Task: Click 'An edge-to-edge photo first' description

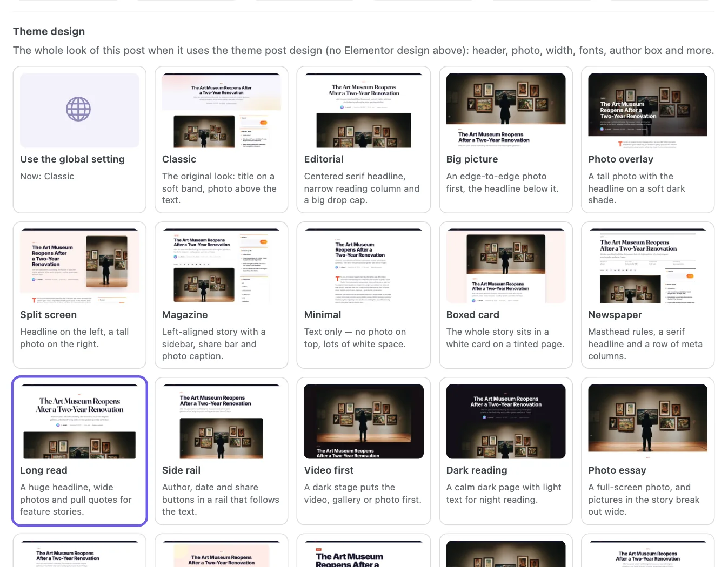Action: pos(502,183)
